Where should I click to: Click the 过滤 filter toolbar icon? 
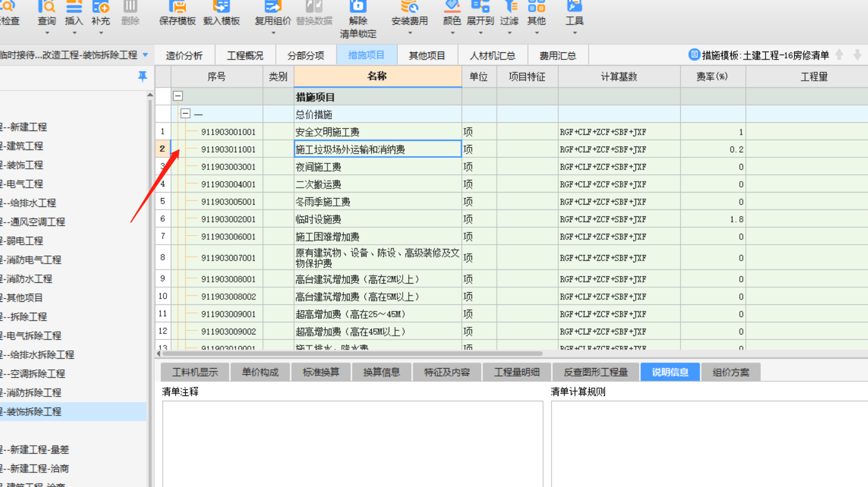509,7
